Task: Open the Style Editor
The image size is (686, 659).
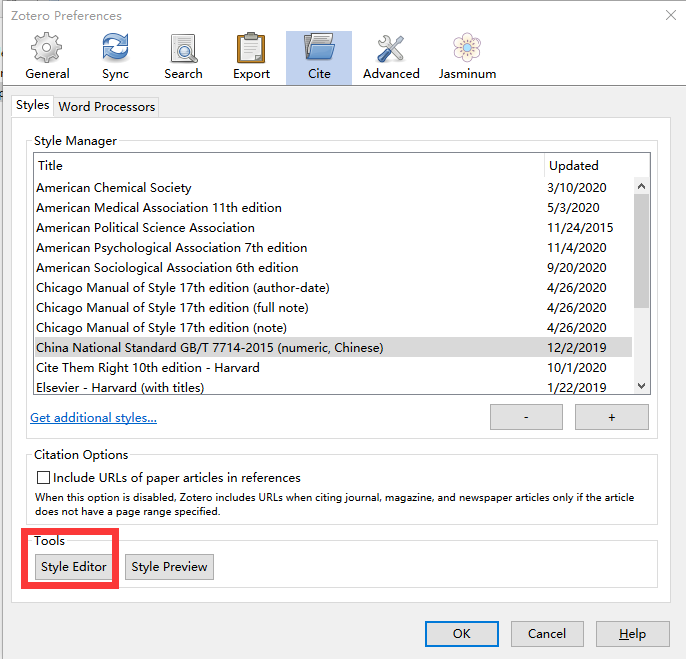Action: 74,567
